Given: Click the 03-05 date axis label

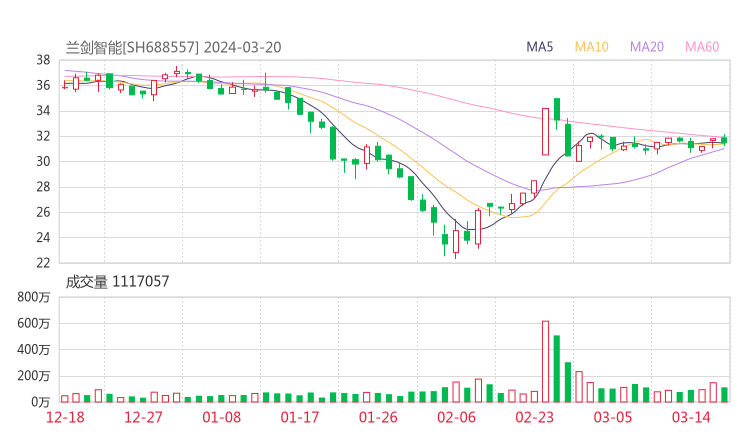Looking at the screenshot, I should click(x=613, y=417).
